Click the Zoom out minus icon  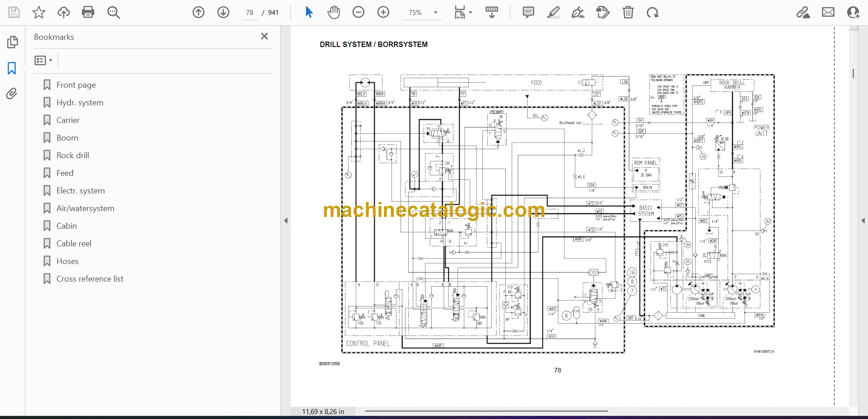(x=359, y=12)
